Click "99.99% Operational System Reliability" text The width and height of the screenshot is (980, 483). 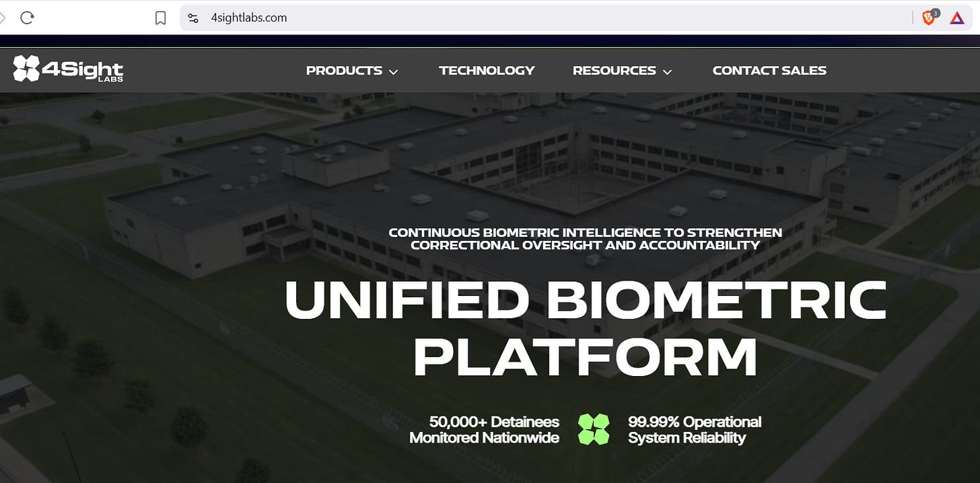[x=695, y=429]
